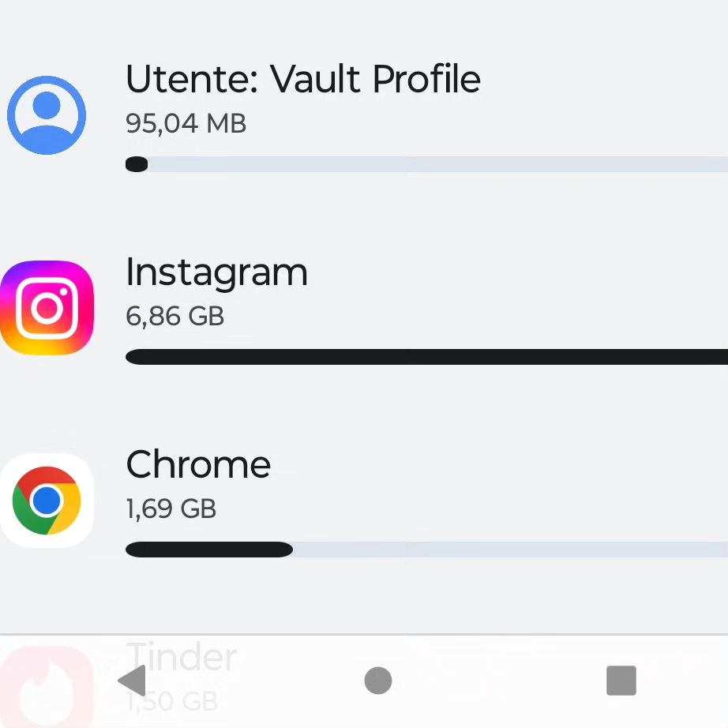Viewport: 728px width, 728px height.
Task: Tap the round home navigation icon
Action: [x=378, y=681]
